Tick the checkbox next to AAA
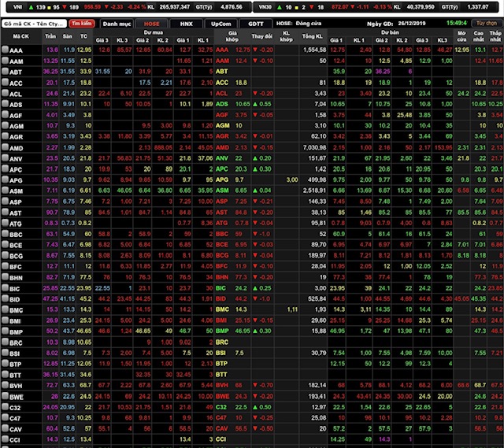This screenshot has width=504, height=448. pos(5,50)
